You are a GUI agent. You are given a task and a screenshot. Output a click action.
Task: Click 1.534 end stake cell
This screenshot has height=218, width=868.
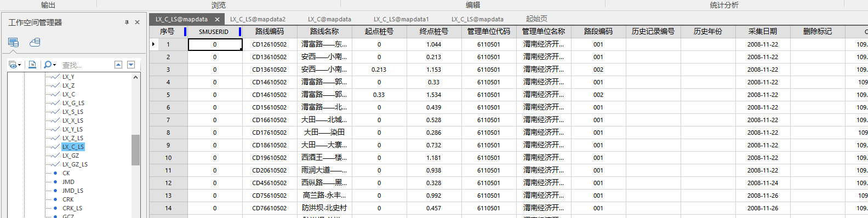pyautogui.click(x=434, y=95)
